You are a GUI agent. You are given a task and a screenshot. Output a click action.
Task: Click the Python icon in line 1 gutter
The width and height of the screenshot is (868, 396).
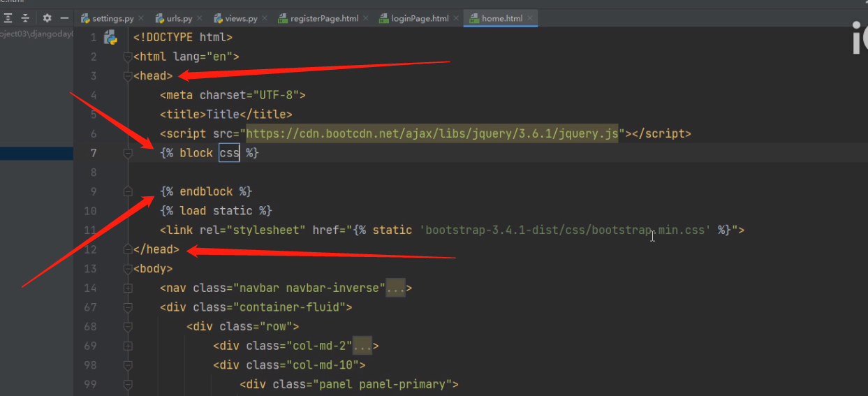click(x=110, y=38)
